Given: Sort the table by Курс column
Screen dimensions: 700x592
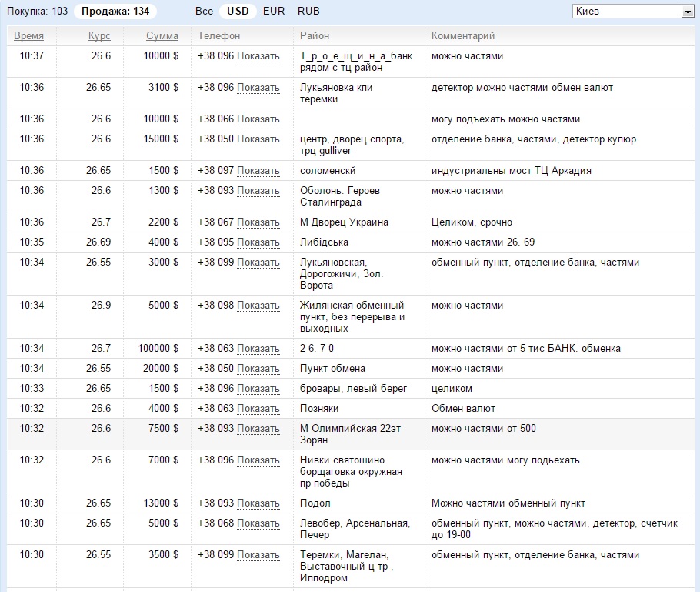Looking at the screenshot, I should (99, 36).
